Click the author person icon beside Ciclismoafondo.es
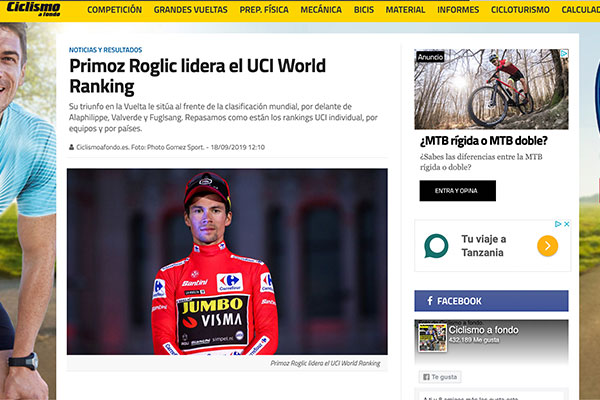The width and height of the screenshot is (600, 400). (71, 147)
